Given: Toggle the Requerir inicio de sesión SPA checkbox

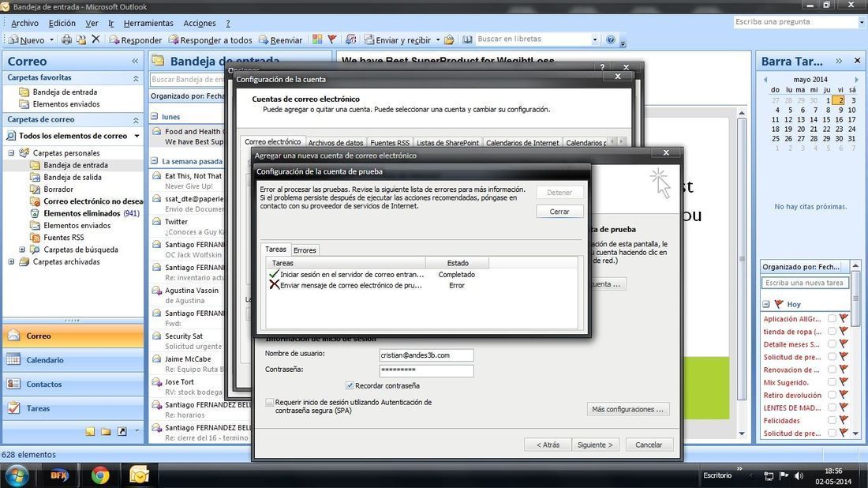Looking at the screenshot, I should point(270,403).
